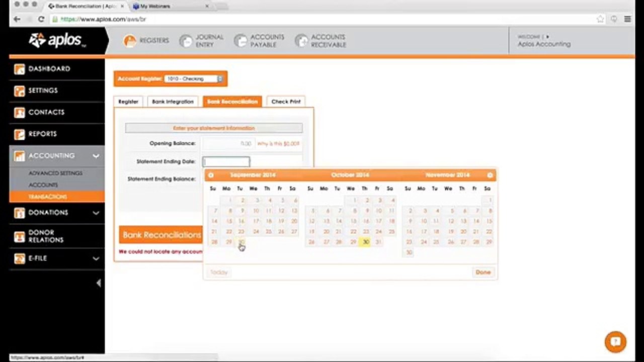Click the Dashboard menu label

(x=49, y=69)
